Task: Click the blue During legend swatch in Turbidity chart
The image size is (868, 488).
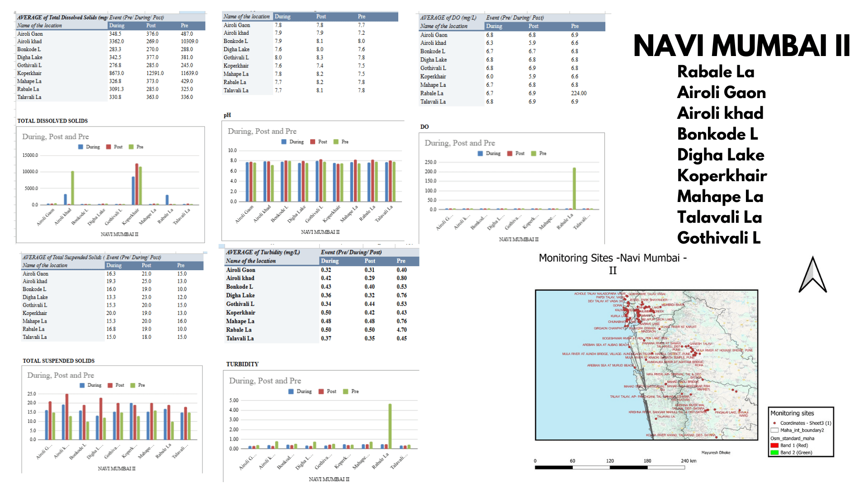Action: [x=291, y=391]
